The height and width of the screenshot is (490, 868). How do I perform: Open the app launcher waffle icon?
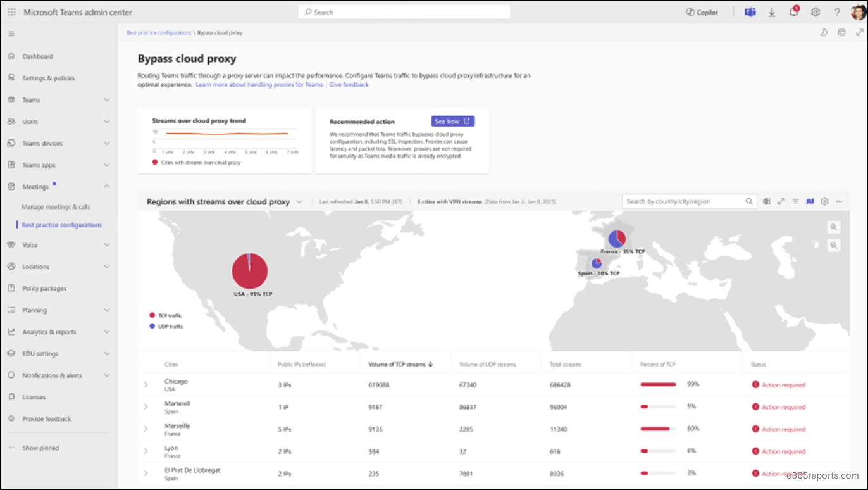11,12
